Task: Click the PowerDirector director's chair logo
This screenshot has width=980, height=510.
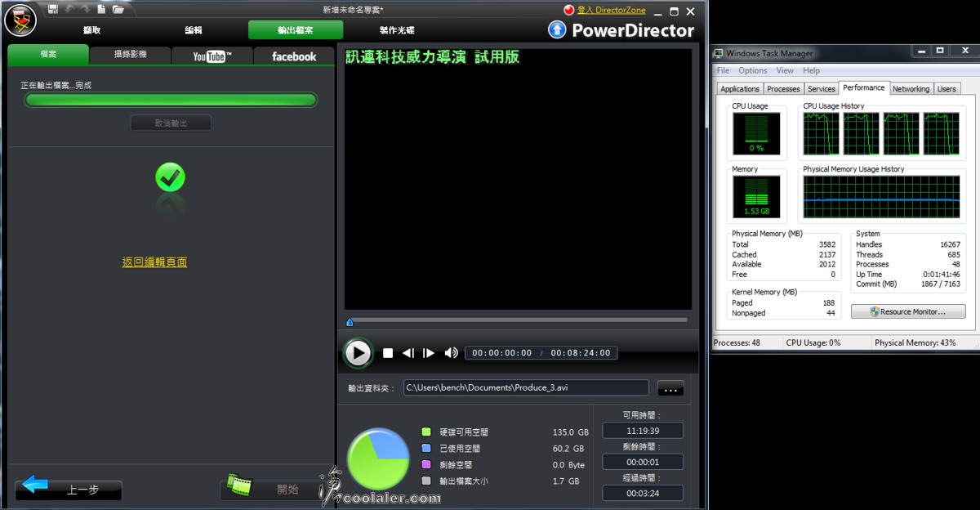Action: click(x=20, y=20)
